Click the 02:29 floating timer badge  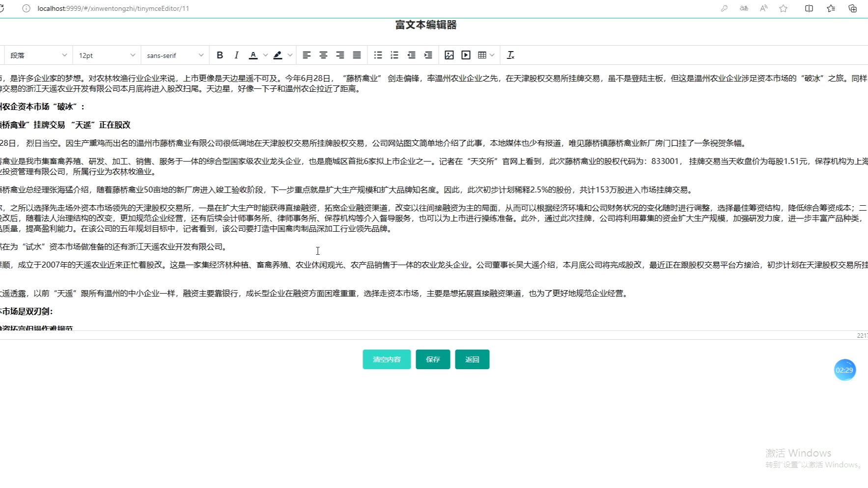coord(844,370)
